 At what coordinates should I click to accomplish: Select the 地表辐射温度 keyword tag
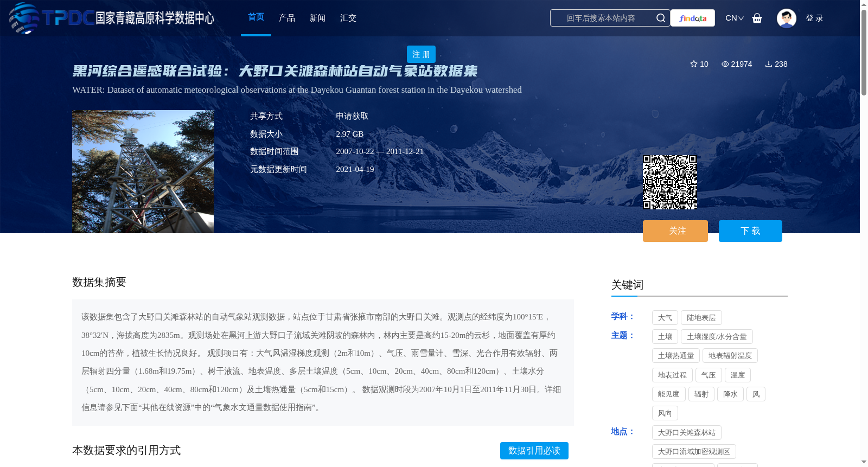pos(730,356)
